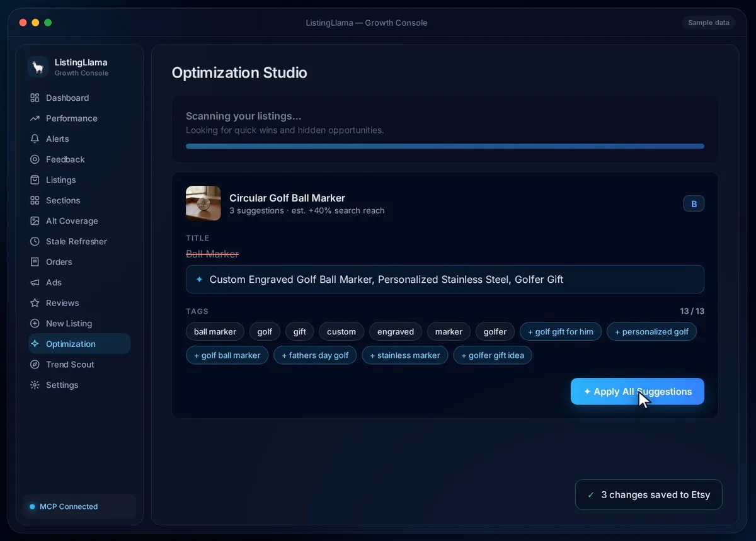Add the 'golfer gift idea' tag
This screenshot has width=756, height=541.
tap(493, 355)
